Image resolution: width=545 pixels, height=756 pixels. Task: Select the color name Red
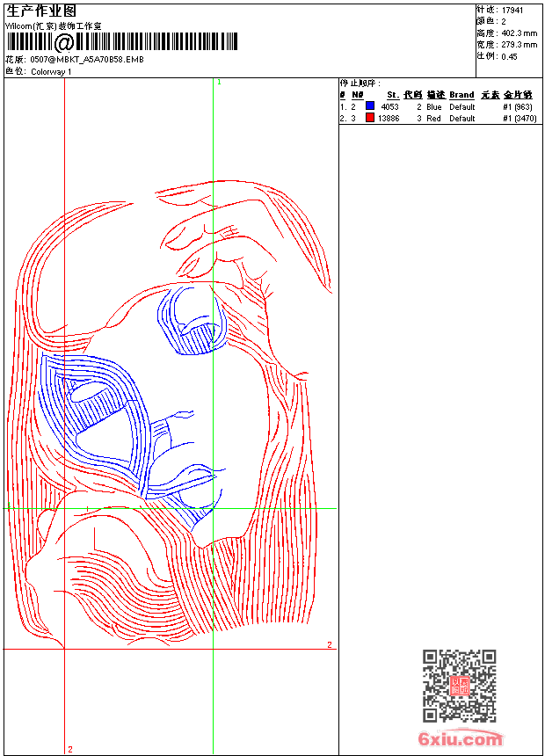tap(433, 118)
